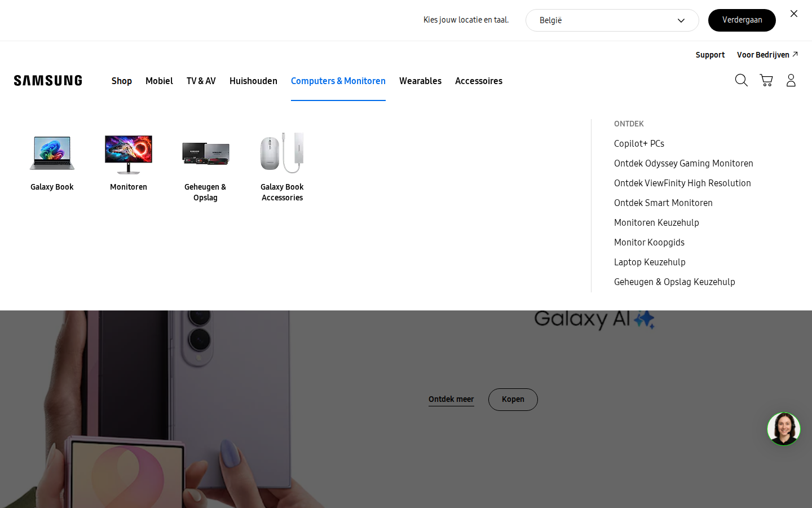Close the location banner with the X
Screen dimensions: 812x508
tap(794, 14)
